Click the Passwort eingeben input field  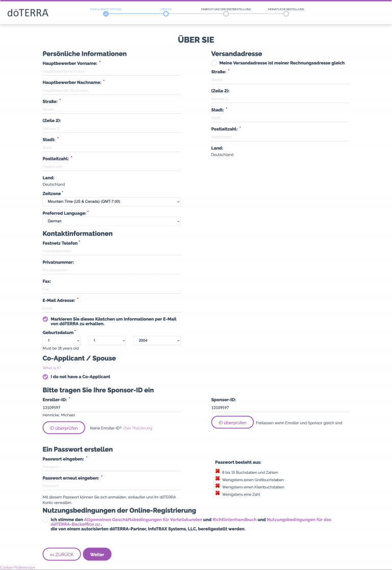[111, 467]
